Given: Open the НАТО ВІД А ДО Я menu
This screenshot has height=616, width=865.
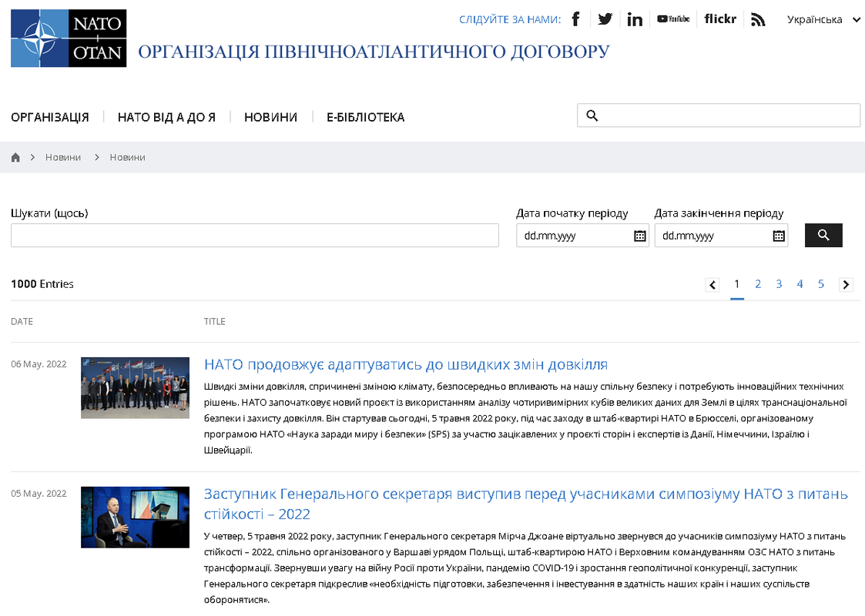Looking at the screenshot, I should 166,117.
